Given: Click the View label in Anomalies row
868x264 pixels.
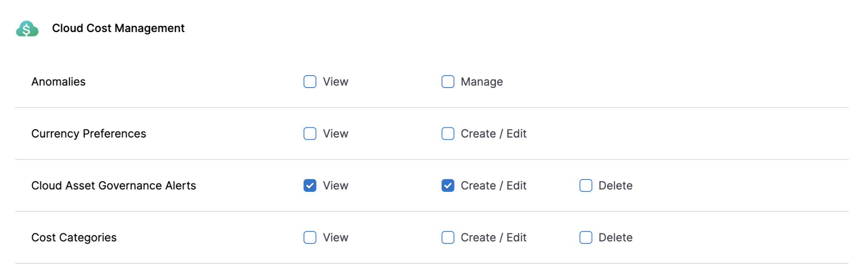Looking at the screenshot, I should 335,82.
